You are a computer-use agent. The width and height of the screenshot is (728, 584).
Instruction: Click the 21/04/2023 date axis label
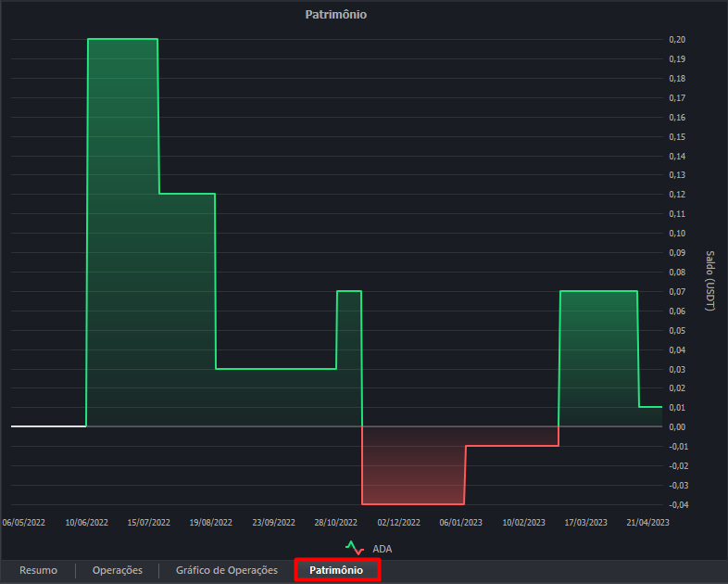click(x=647, y=523)
